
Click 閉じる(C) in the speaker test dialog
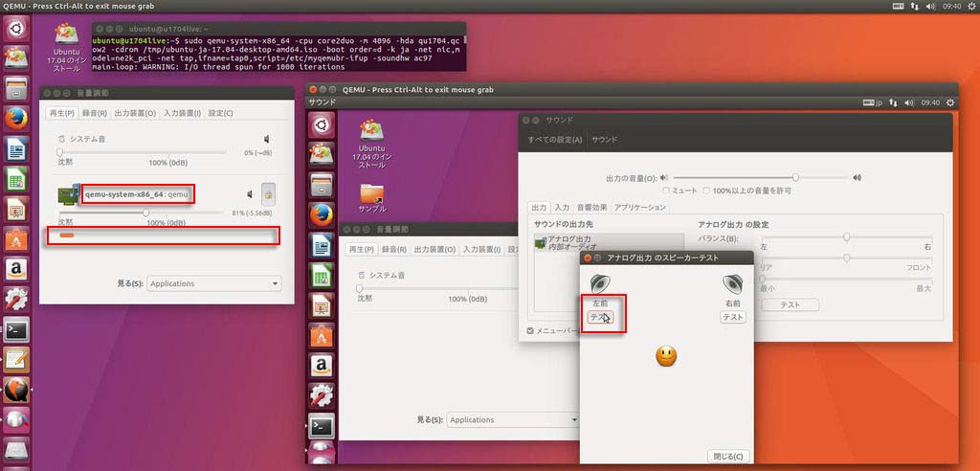pos(728,457)
